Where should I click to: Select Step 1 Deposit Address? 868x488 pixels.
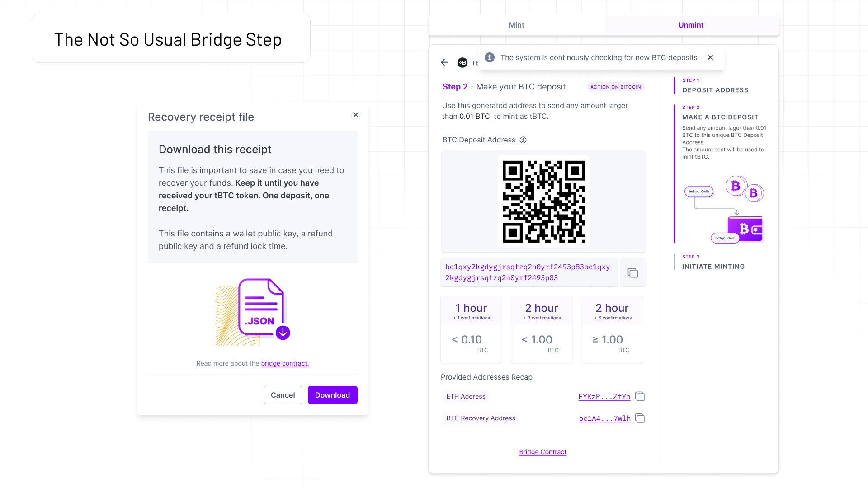715,85
